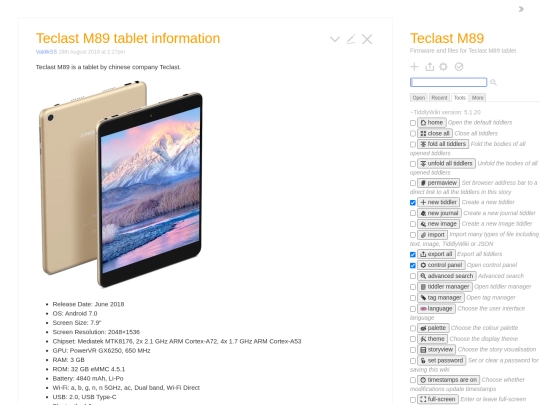Click the new tiddler button in Tools
540x405 pixels.
[x=438, y=202]
